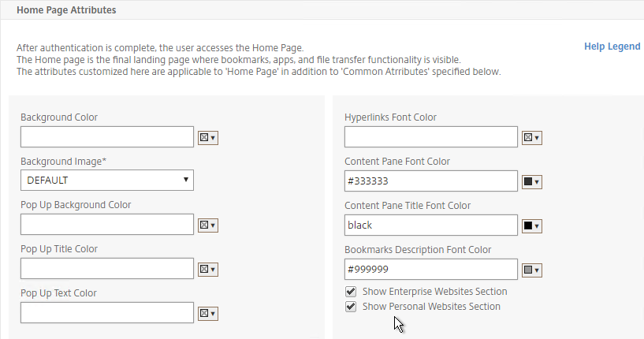Select the Pop Up Text Color field
This screenshot has height=339, width=644.
point(107,313)
